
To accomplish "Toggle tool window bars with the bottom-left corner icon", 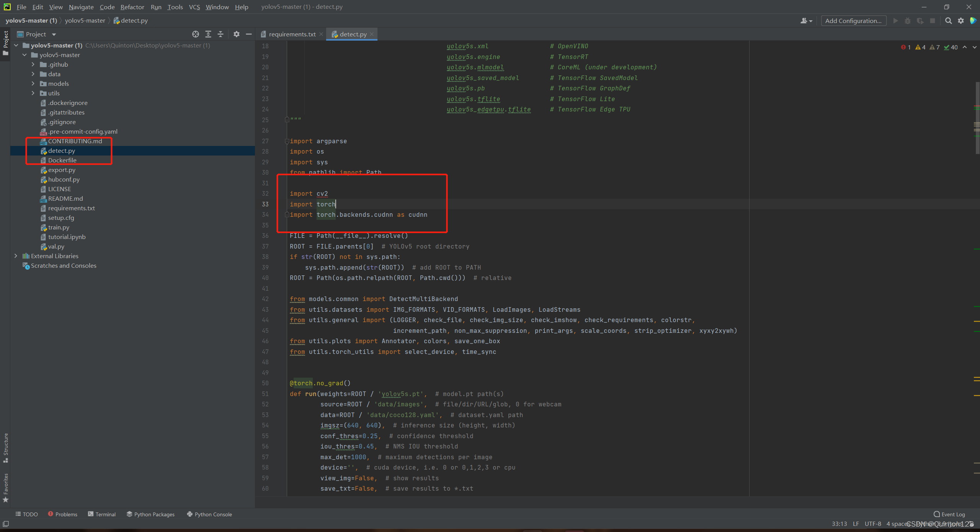I will [6, 524].
